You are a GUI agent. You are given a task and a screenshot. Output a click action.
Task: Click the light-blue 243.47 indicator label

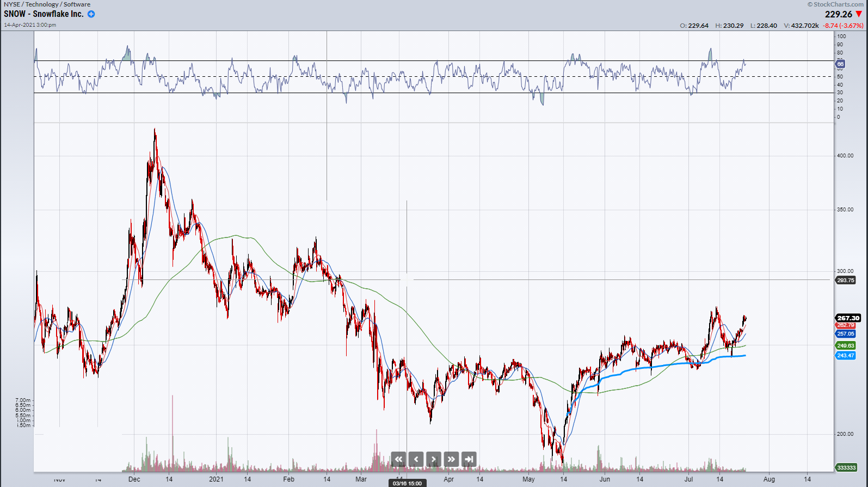(x=846, y=355)
